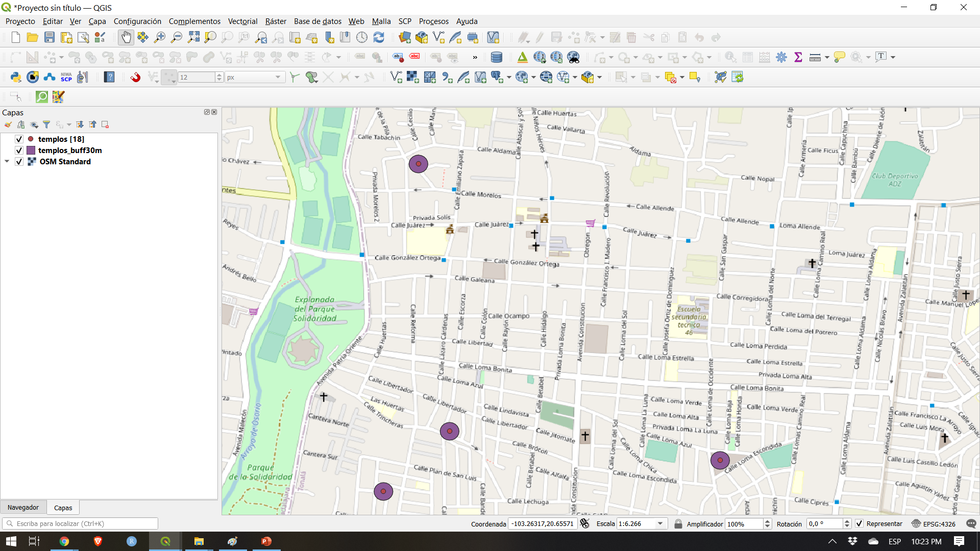Select the Measure ruler tool
Screen dimensions: 980x551
(x=815, y=57)
